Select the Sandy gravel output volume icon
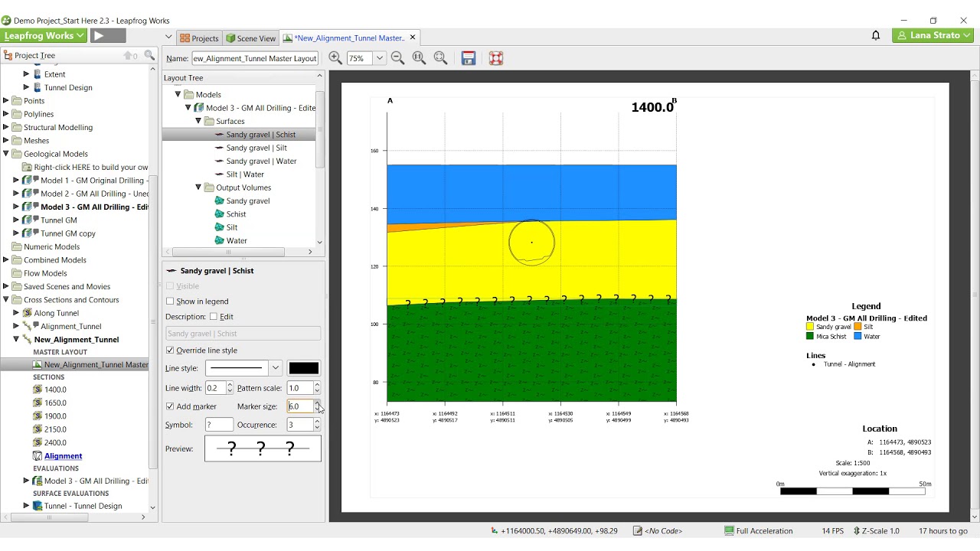The height and width of the screenshot is (551, 980). point(219,201)
